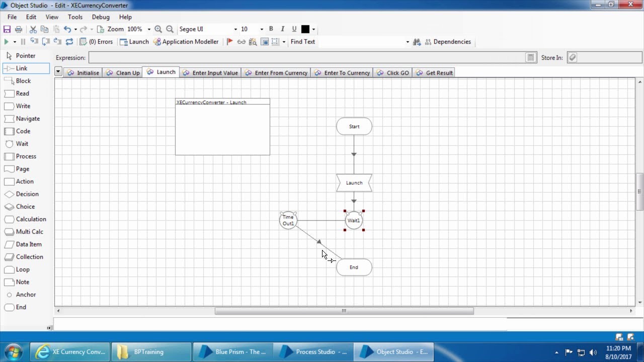Select the Read stage tool
644x362 pixels.
coord(17,94)
